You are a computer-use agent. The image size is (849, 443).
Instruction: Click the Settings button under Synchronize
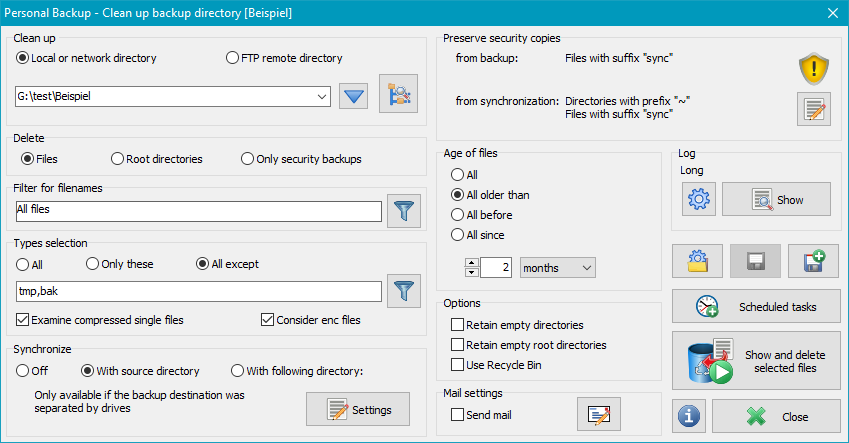point(358,409)
